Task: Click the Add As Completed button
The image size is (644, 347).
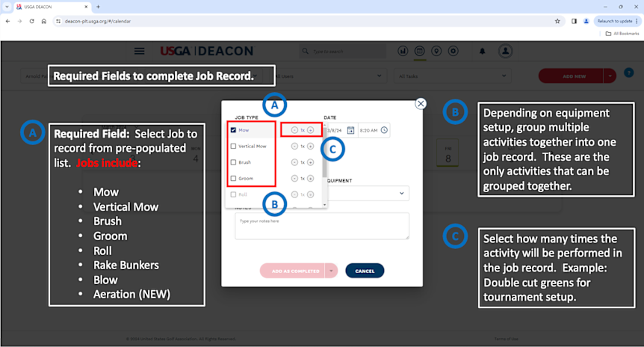Action: coord(292,271)
